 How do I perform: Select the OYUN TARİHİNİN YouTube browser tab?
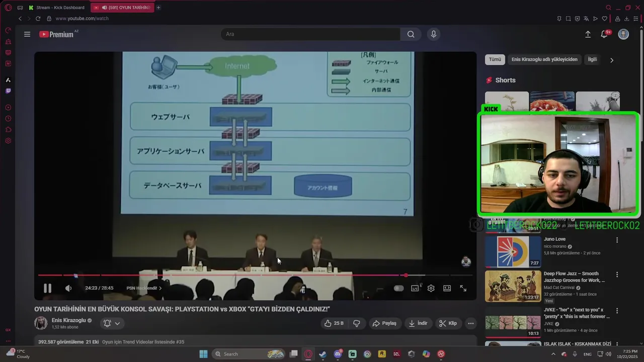tap(122, 8)
